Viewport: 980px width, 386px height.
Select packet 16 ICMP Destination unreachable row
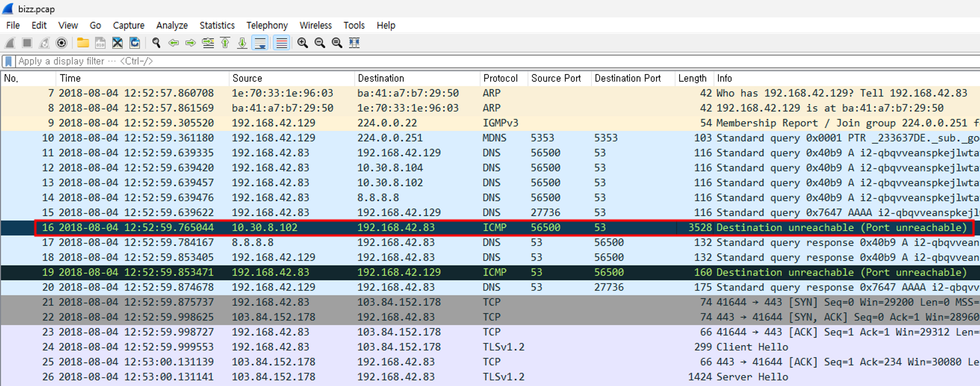coord(490,227)
